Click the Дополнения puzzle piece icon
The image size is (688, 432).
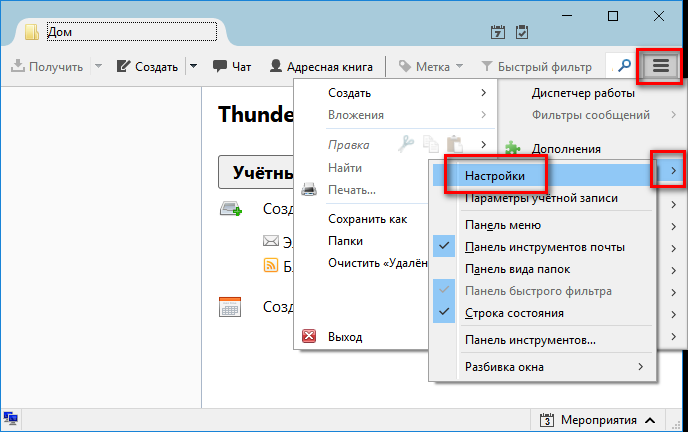(x=512, y=148)
